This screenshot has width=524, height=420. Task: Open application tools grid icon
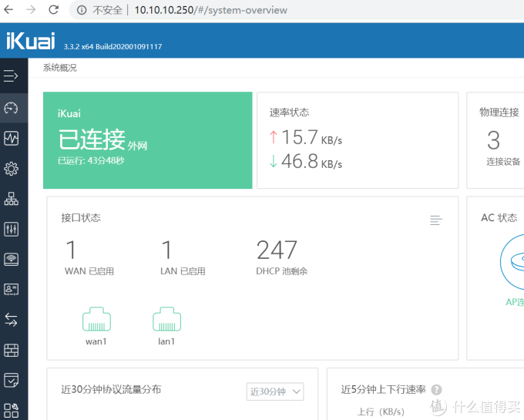11,410
